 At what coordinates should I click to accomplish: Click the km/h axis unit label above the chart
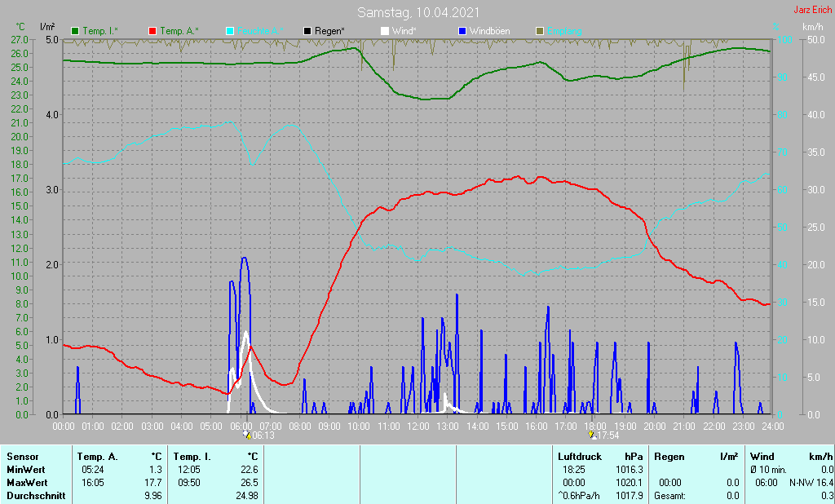click(813, 27)
